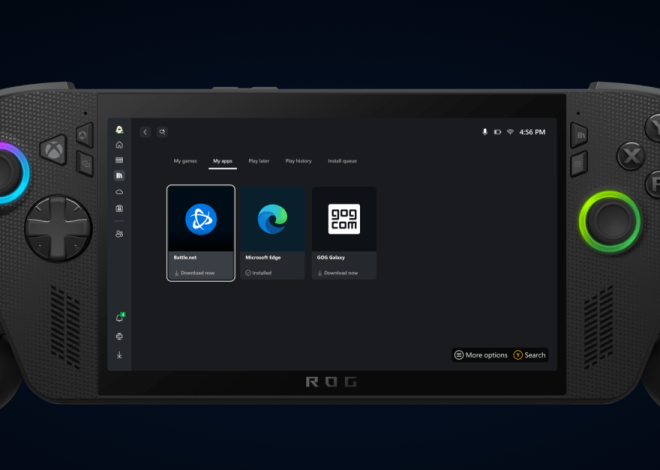Click the 4:56 PM clock
The width and height of the screenshot is (660, 470).
point(532,132)
